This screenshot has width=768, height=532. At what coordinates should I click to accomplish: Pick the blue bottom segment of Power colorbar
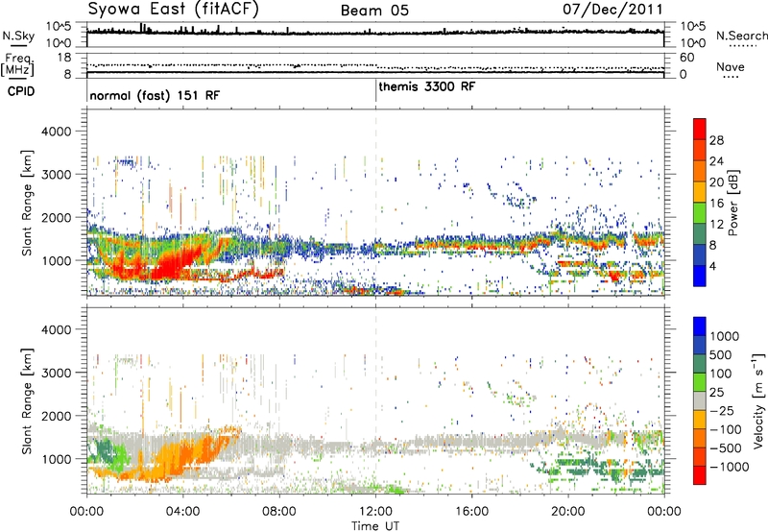click(700, 277)
